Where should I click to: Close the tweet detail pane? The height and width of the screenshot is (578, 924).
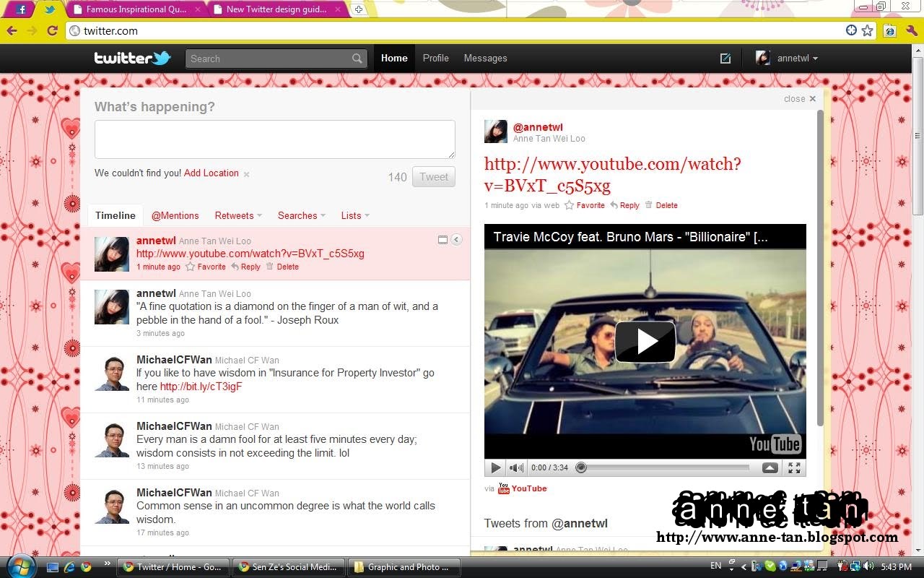pos(800,99)
